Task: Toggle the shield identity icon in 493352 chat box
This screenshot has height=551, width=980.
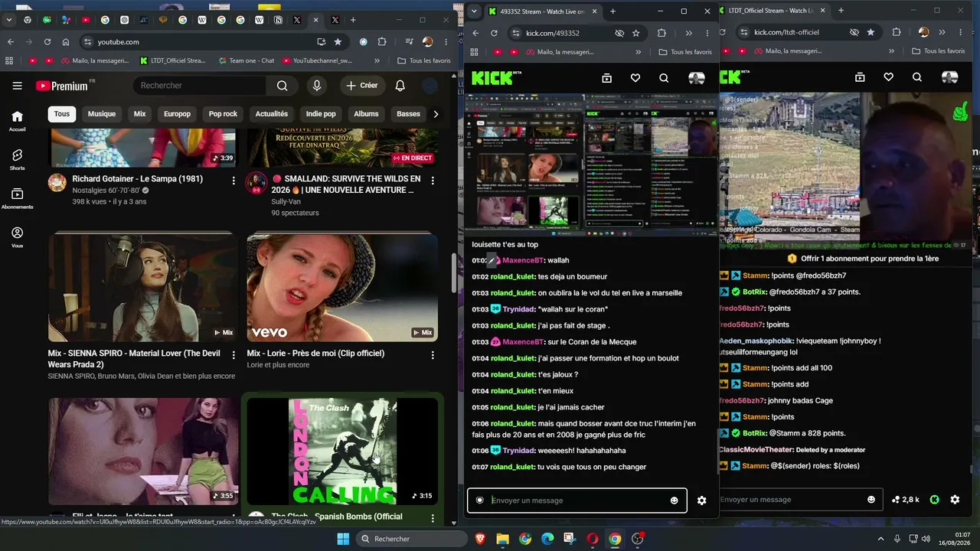Action: pos(480,500)
